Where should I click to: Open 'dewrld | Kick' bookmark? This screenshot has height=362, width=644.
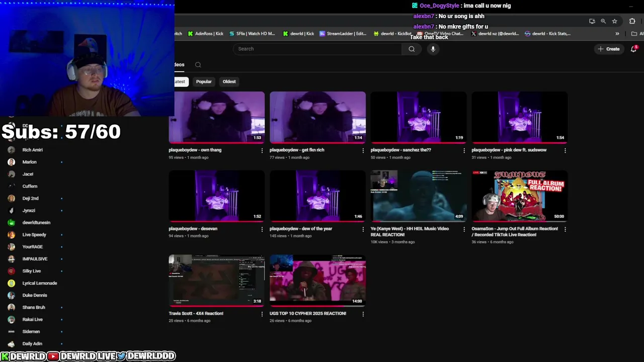(298, 34)
